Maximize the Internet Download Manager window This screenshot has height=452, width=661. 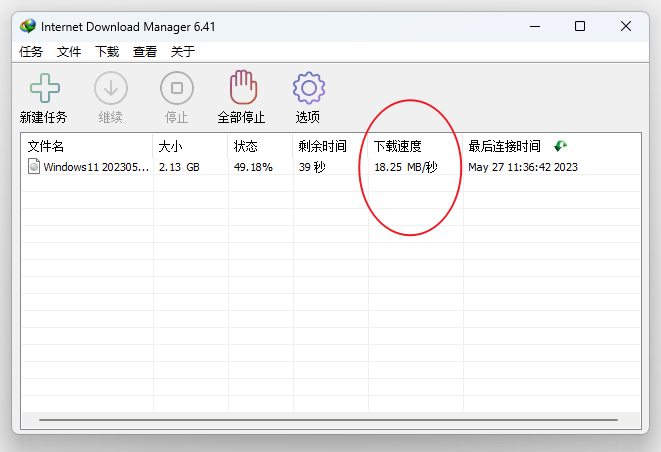tap(580, 26)
